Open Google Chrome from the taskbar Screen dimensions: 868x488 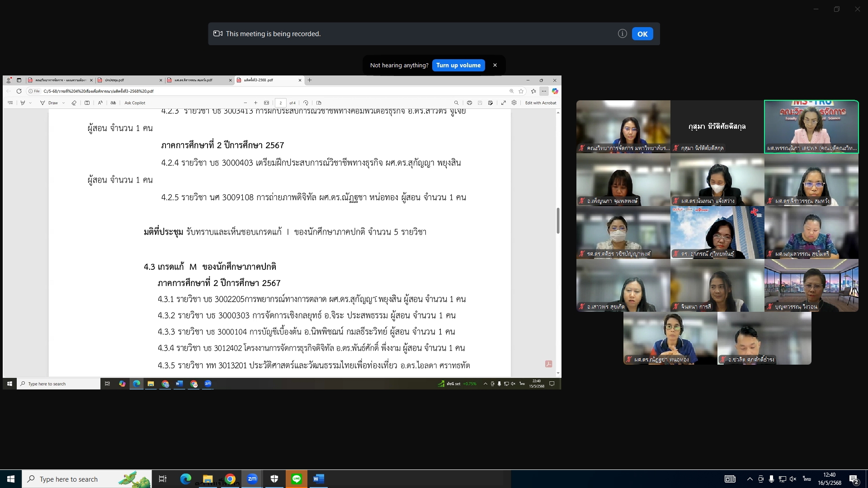230,479
